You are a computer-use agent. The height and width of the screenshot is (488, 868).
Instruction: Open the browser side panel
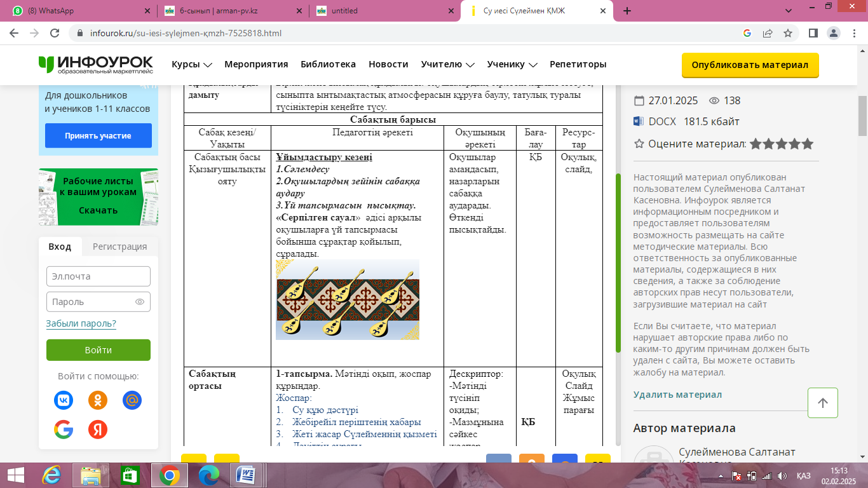(813, 33)
